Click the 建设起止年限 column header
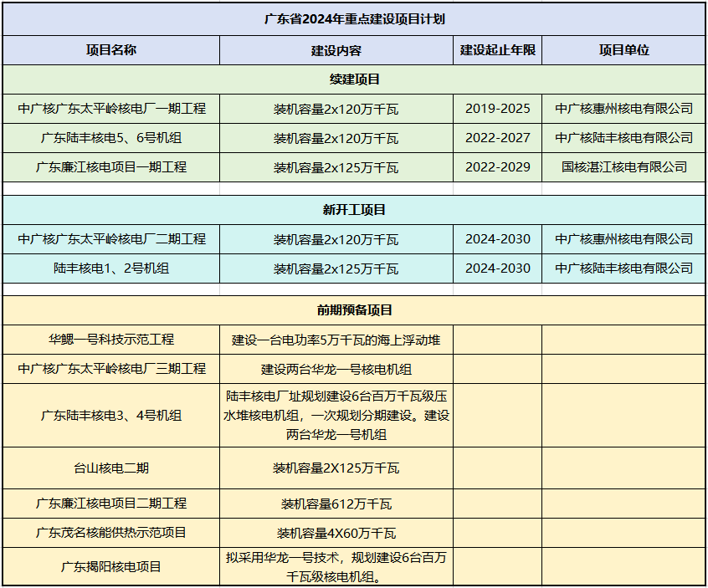The height and width of the screenshot is (588, 708). [x=498, y=50]
